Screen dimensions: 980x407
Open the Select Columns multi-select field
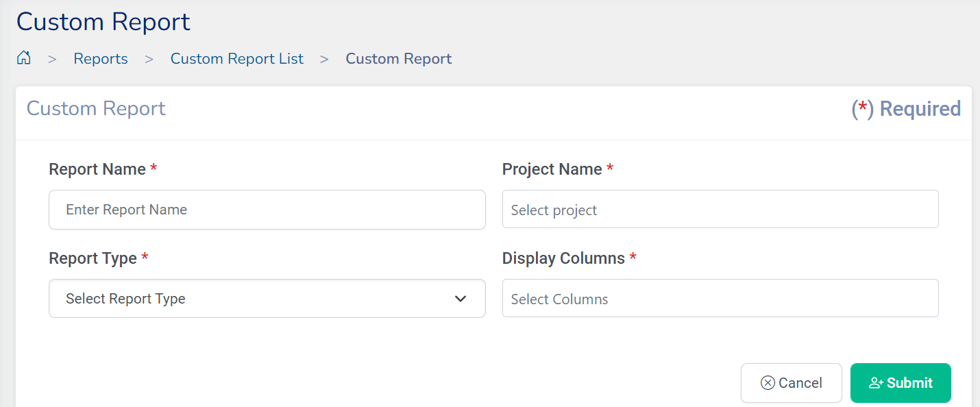(720, 299)
